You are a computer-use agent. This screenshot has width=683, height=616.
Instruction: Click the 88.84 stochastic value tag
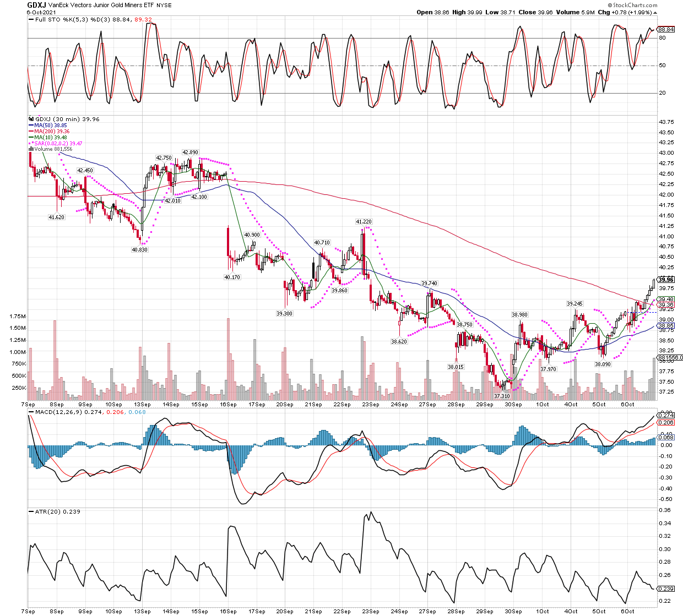[x=666, y=29]
